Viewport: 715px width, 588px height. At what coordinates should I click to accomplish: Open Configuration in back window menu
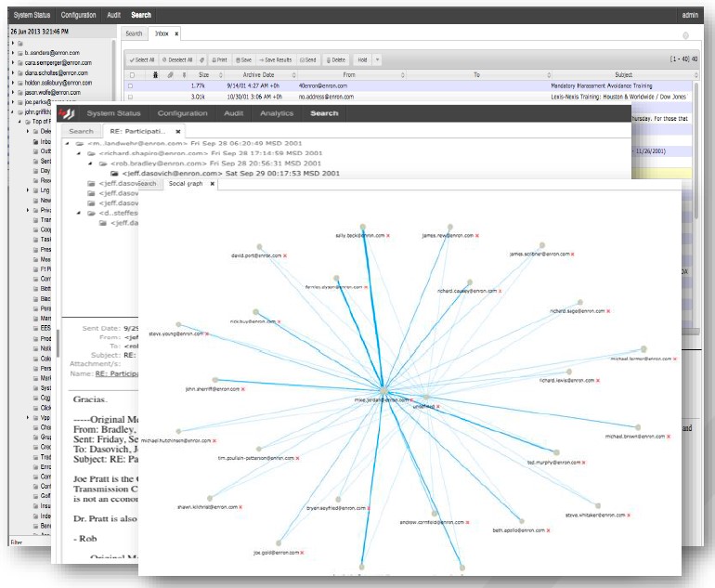coord(78,15)
